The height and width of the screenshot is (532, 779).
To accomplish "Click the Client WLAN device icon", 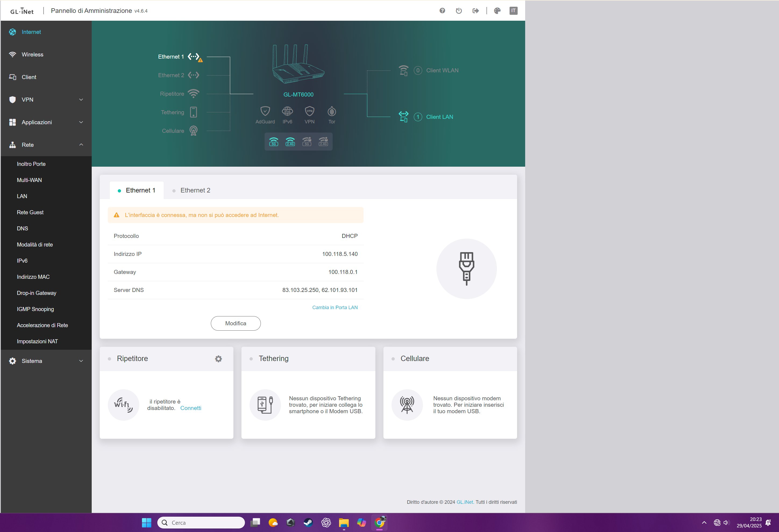I will [x=403, y=70].
